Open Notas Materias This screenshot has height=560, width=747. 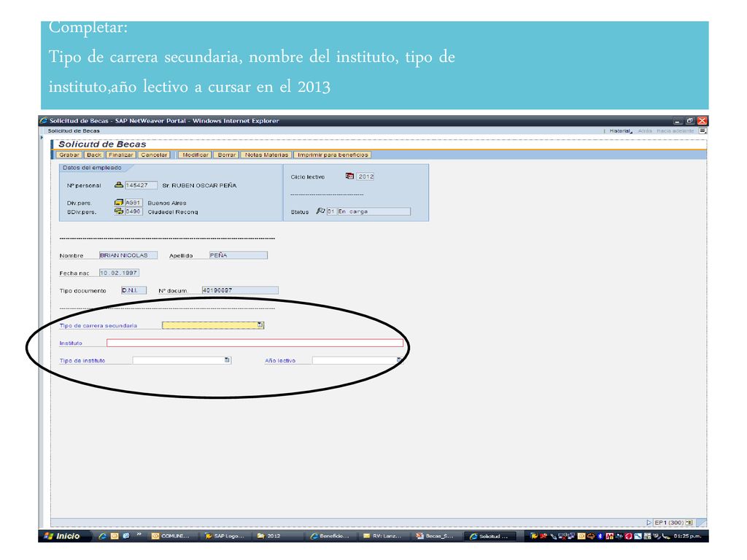(x=266, y=155)
